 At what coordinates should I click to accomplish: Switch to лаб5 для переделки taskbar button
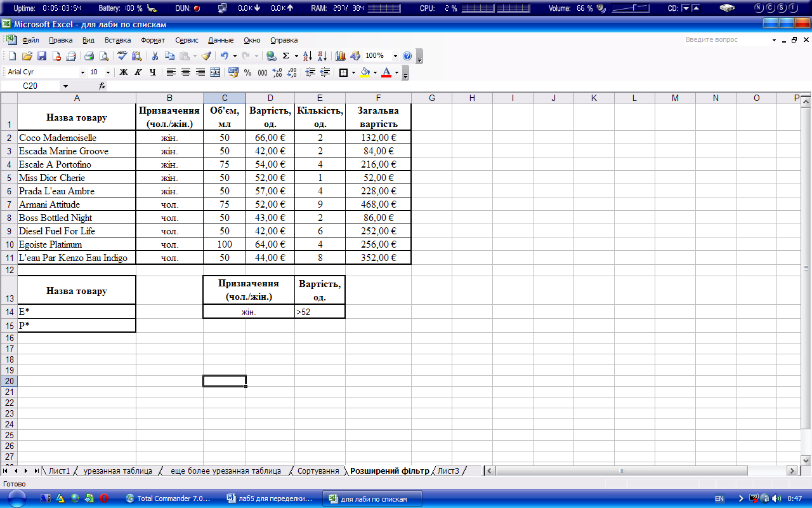tap(270, 499)
